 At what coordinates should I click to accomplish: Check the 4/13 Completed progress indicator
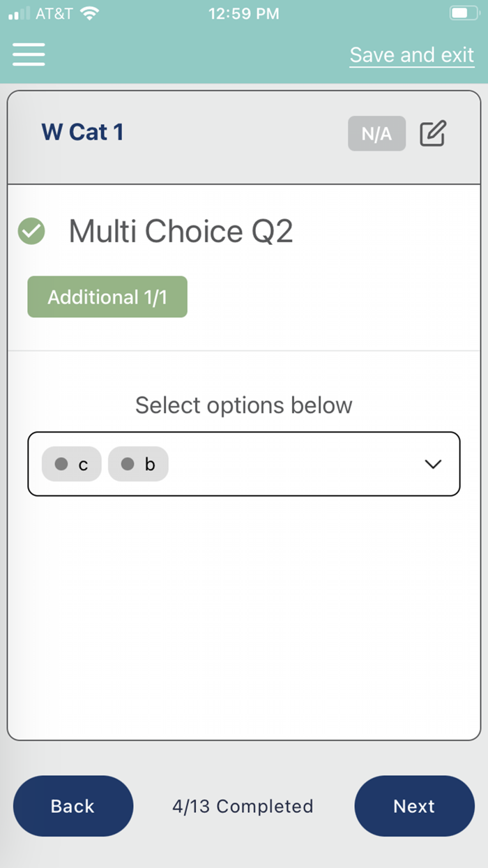(243, 806)
